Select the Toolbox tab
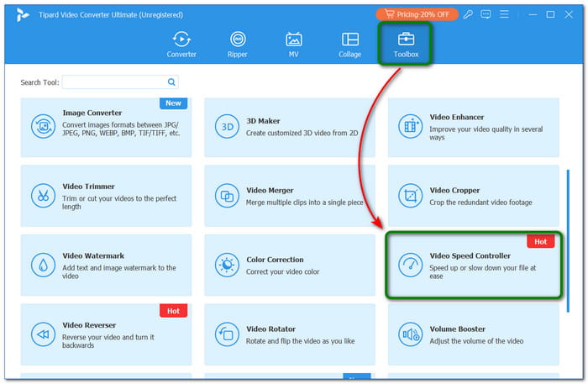The width and height of the screenshot is (588, 384). pos(406,45)
